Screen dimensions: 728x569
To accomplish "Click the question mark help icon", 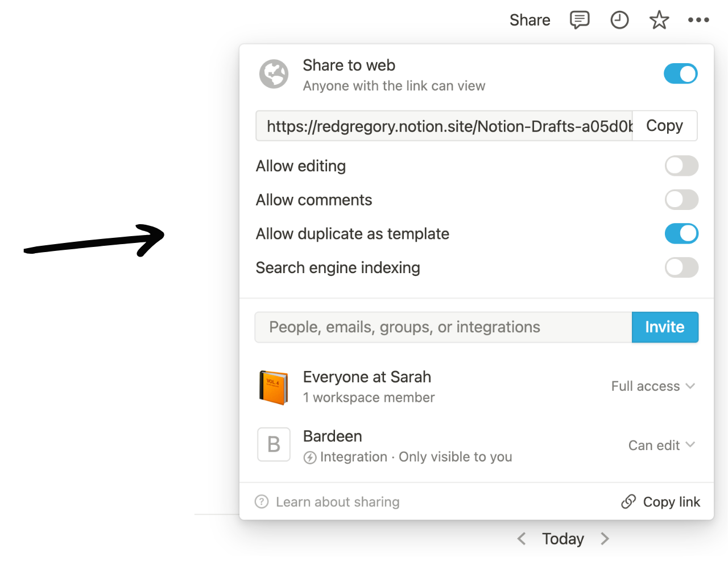I will coord(262,501).
